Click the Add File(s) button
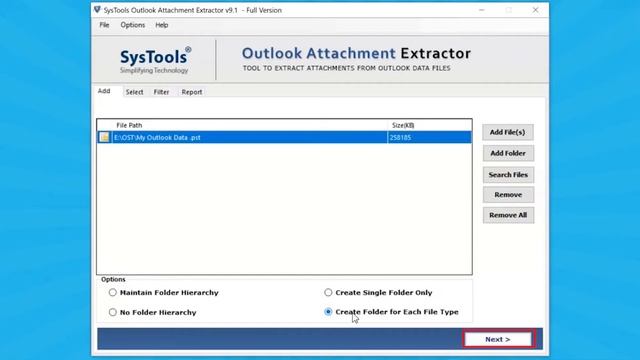This screenshot has width=640, height=360. pos(508,132)
